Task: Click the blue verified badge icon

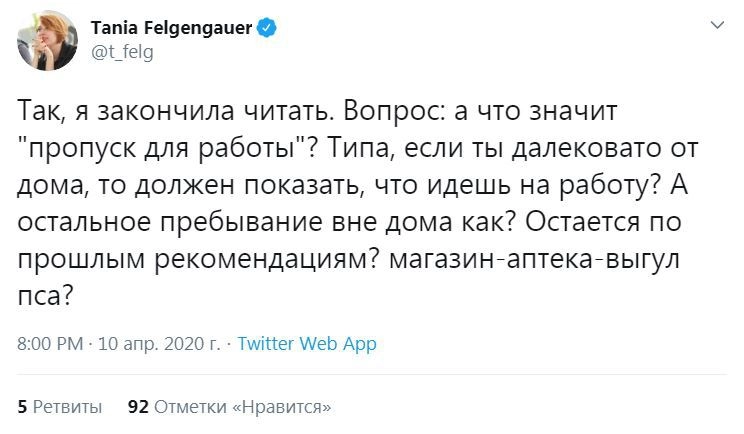Action: coord(266,28)
